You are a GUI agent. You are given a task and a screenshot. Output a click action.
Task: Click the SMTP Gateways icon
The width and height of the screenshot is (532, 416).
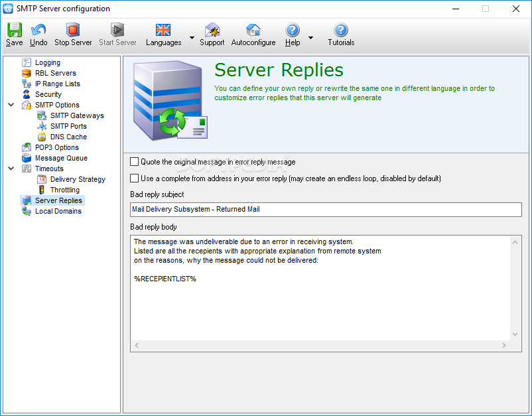[x=42, y=115]
